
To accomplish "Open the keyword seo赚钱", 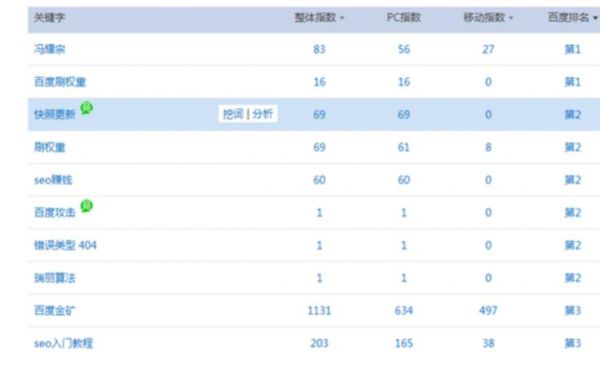I will pos(53,180).
